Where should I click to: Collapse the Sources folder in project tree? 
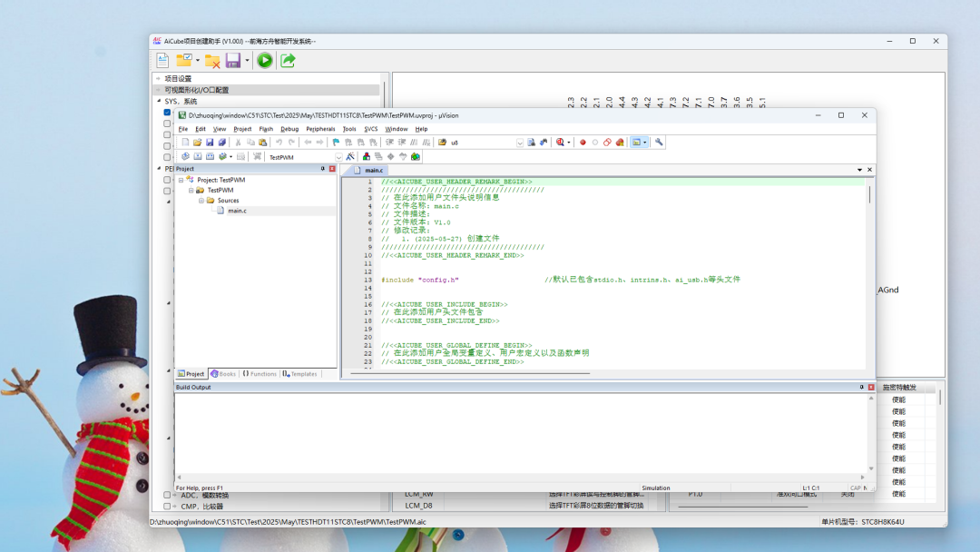[201, 201]
